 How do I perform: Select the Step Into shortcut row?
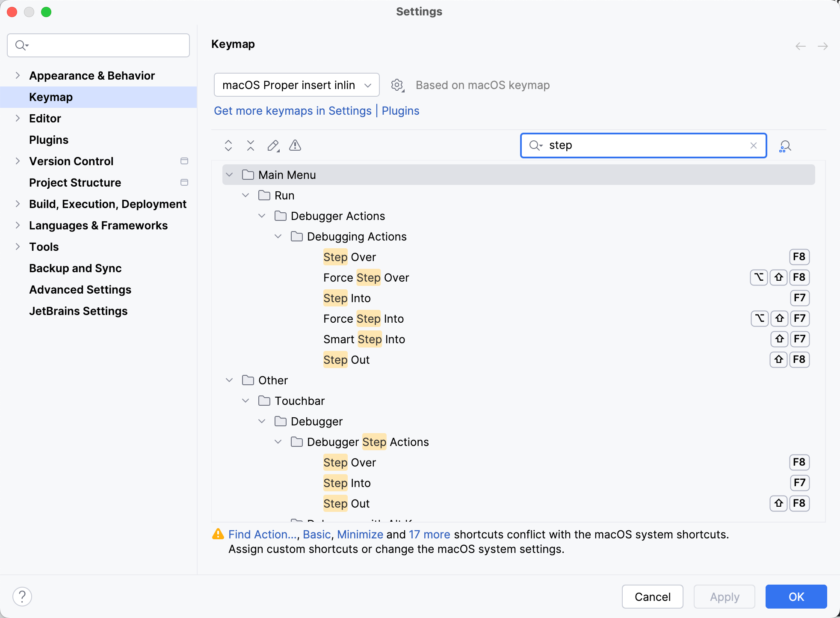click(x=347, y=298)
